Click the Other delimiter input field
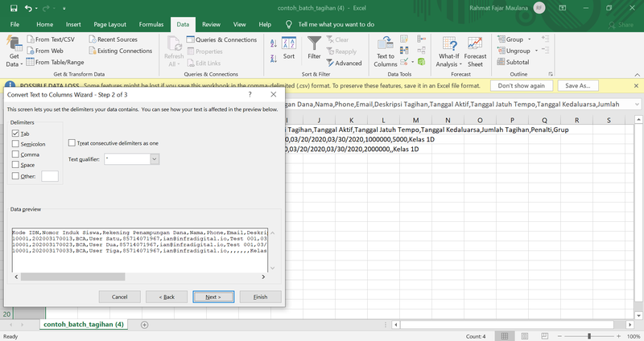Screen dimensions: 644x341 (50, 176)
